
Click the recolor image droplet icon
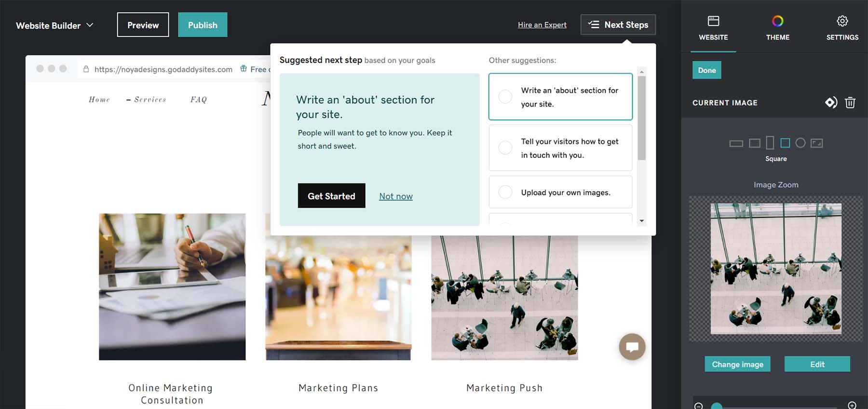coord(831,102)
